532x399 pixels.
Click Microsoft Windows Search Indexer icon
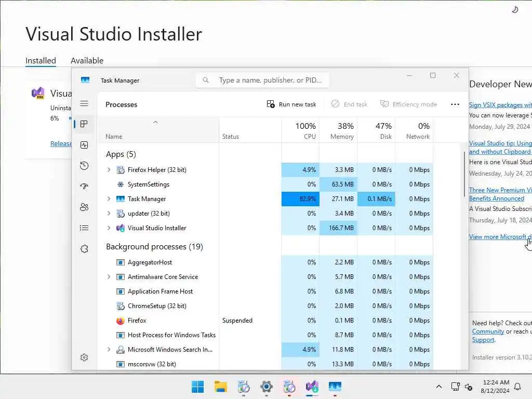tap(121, 350)
